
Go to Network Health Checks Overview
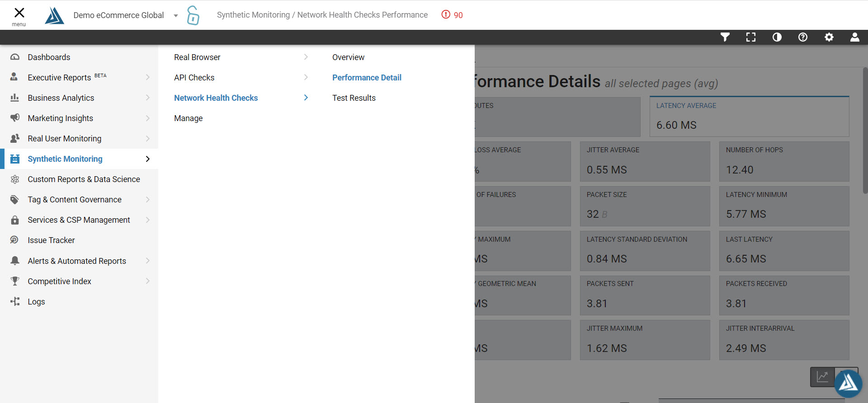pyautogui.click(x=348, y=57)
